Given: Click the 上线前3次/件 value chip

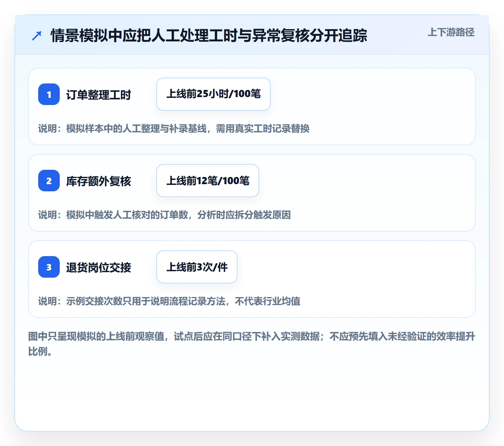Looking at the screenshot, I should point(197,267).
